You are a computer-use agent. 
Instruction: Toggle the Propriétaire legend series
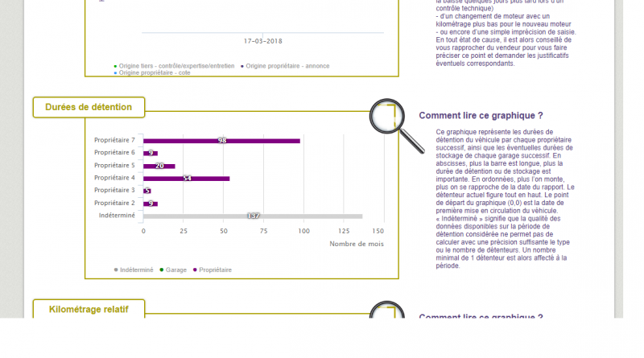tap(213, 270)
